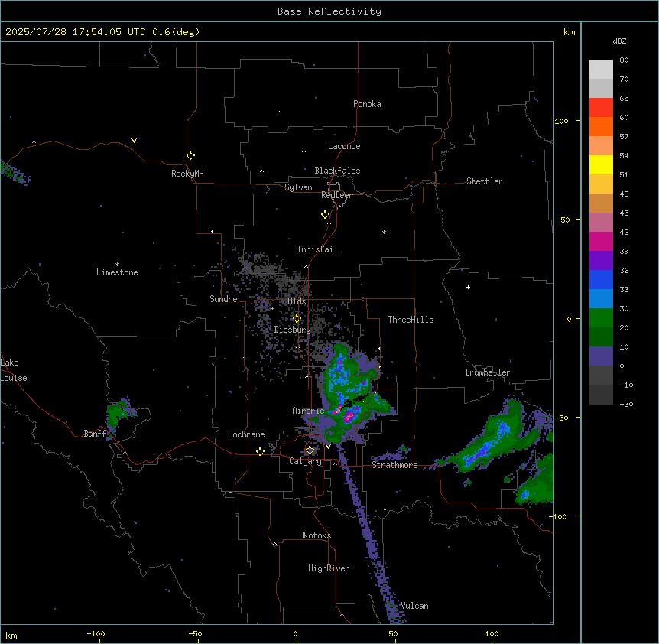Click the RedDeer city label
659x644 pixels.
(336, 195)
